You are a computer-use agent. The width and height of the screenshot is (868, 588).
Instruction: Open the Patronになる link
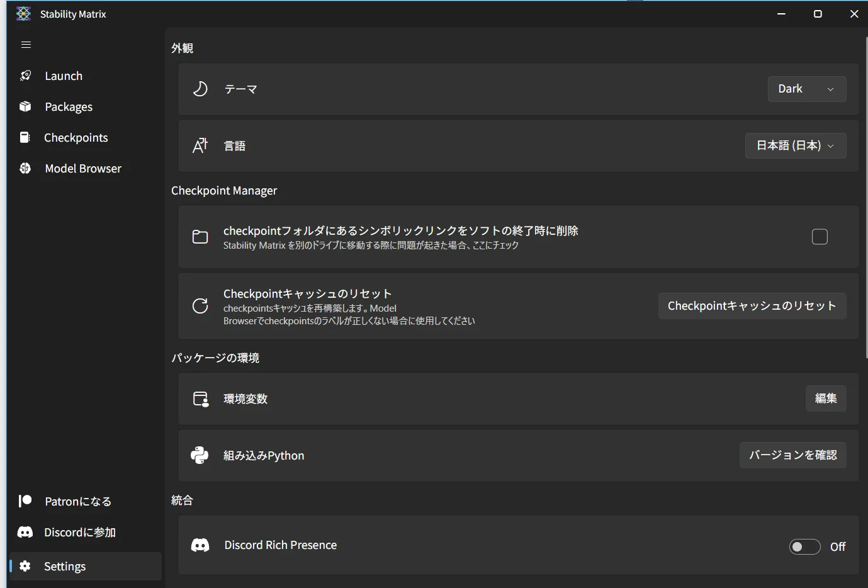86,501
